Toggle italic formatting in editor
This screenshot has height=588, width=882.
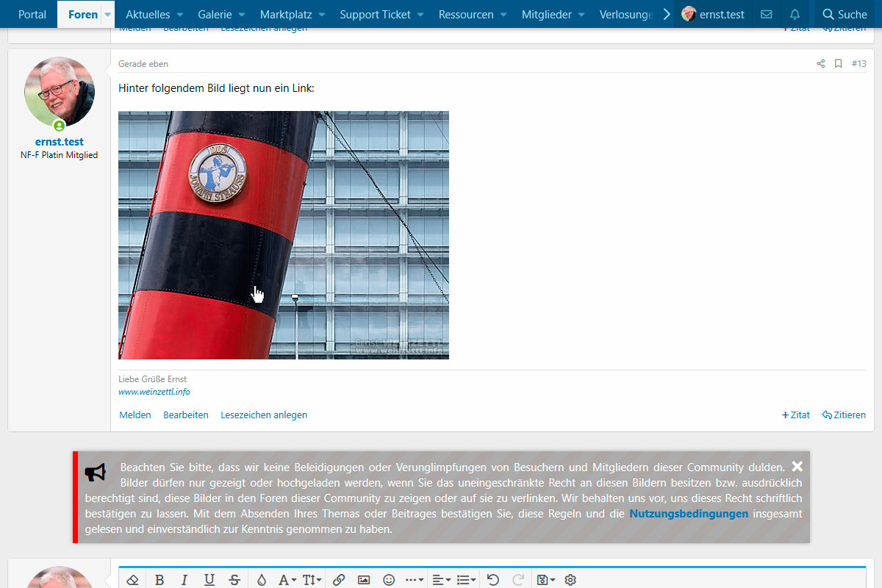tap(184, 580)
